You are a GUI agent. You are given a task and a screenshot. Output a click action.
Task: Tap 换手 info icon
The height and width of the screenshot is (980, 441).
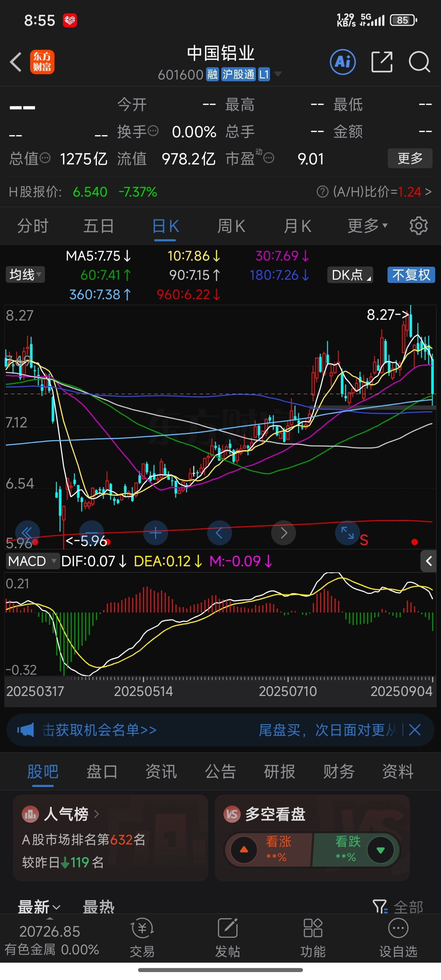153,131
